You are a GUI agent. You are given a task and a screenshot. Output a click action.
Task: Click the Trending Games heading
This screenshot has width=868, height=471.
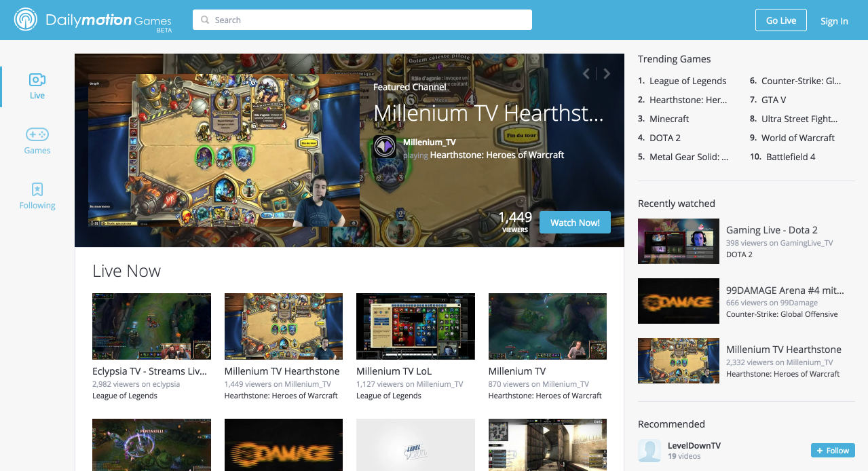click(x=675, y=59)
